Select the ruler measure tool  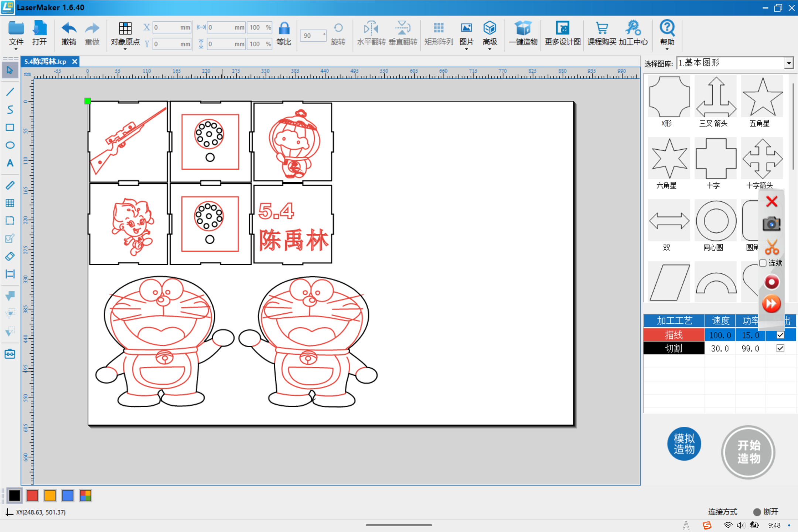click(x=10, y=185)
